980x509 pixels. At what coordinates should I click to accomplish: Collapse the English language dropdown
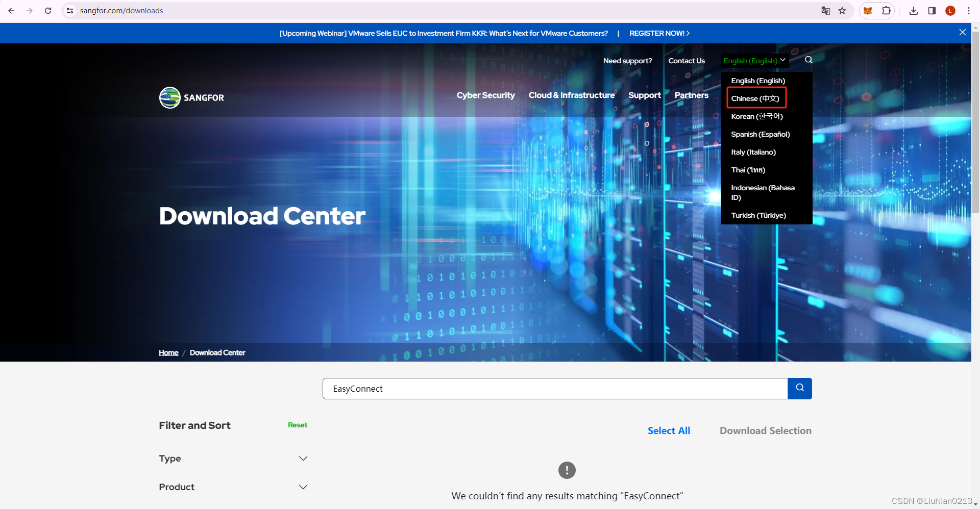tap(755, 61)
